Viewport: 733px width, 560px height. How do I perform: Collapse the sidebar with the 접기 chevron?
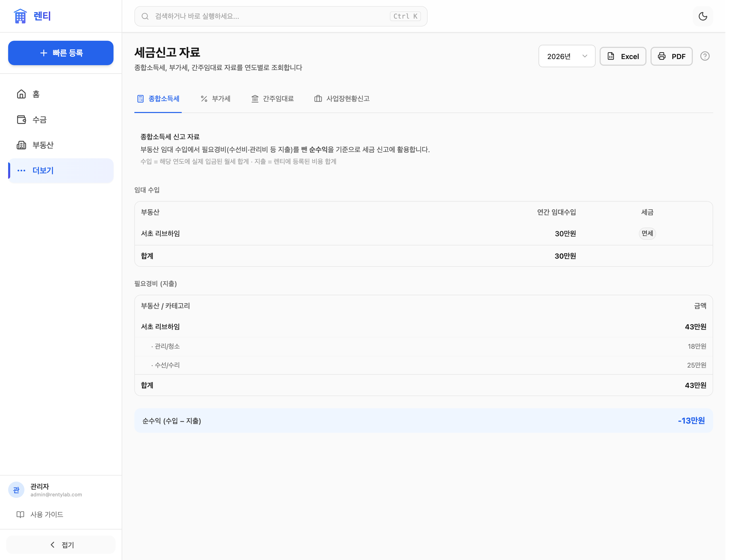(x=52, y=545)
